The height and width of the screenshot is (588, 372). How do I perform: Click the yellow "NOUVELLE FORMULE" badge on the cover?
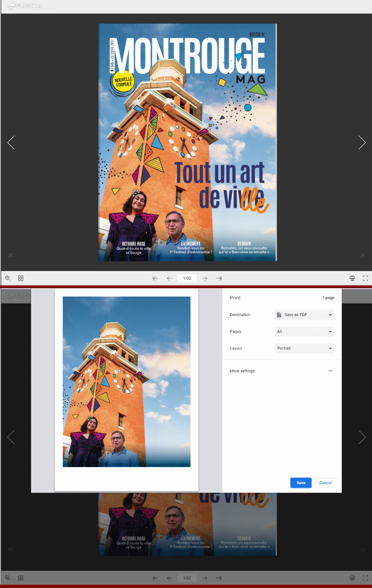point(124,82)
